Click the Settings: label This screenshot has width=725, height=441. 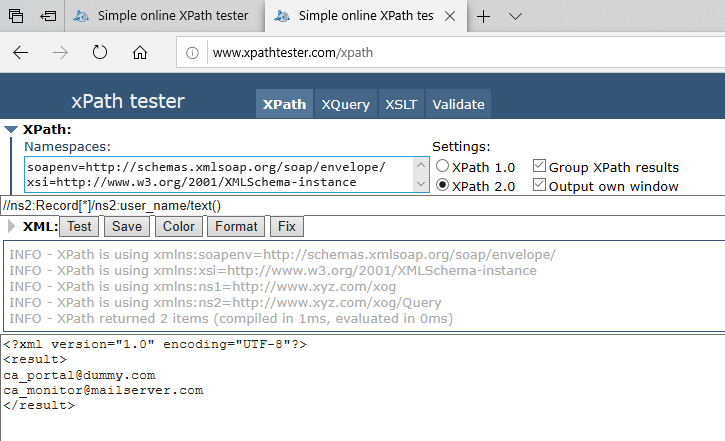tap(461, 147)
